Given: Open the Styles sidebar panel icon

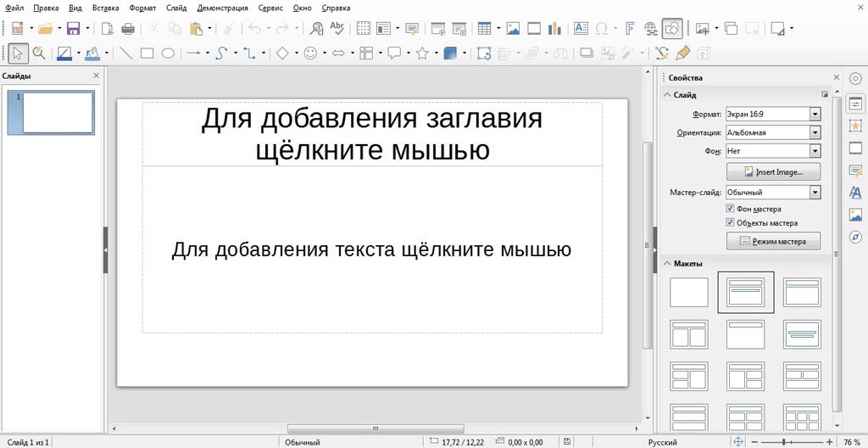Looking at the screenshot, I should click(x=855, y=193).
